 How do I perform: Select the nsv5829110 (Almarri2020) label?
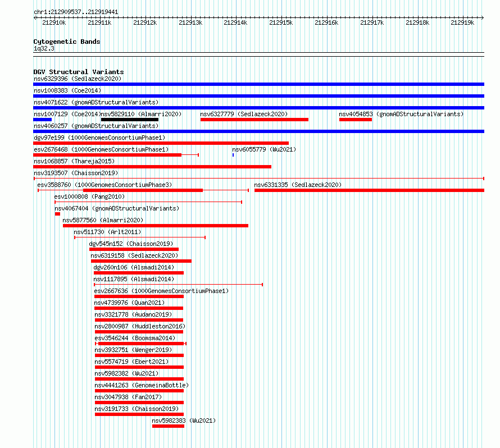click(x=141, y=114)
